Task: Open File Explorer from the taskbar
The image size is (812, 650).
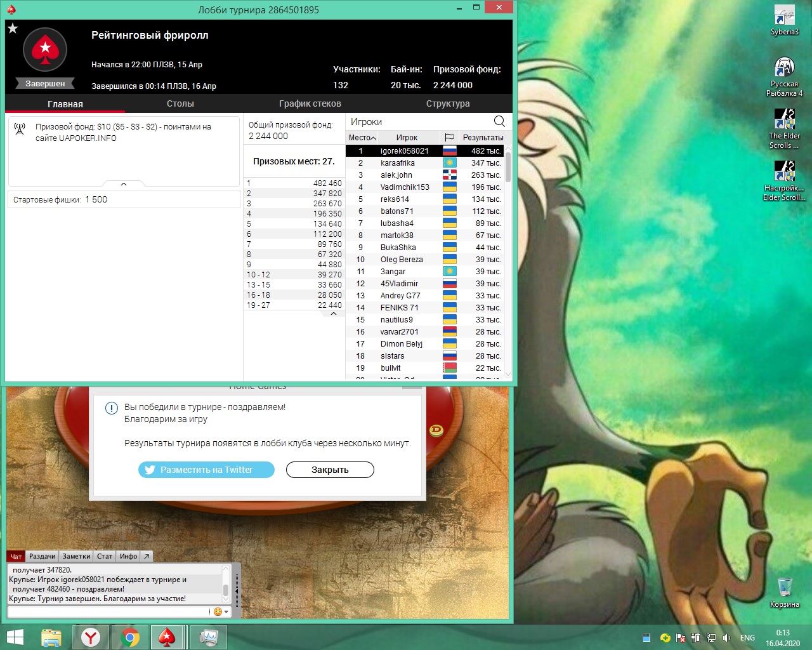Action: (x=51, y=637)
